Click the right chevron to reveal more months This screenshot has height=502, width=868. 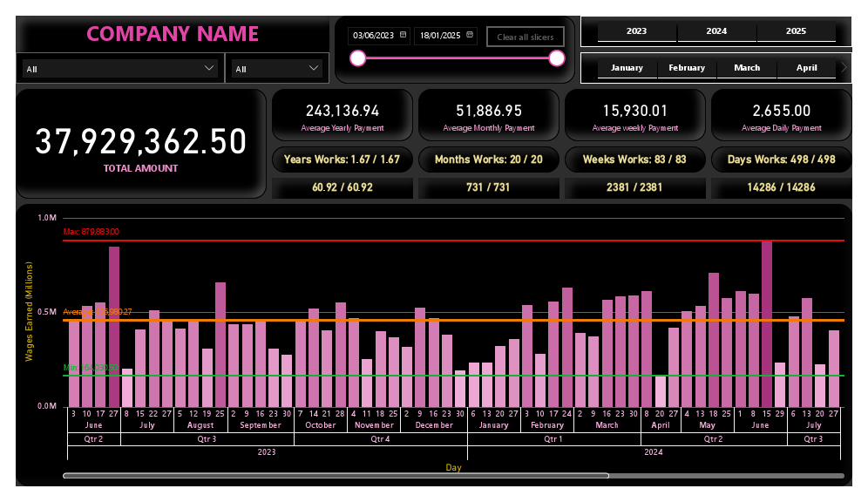tap(842, 68)
